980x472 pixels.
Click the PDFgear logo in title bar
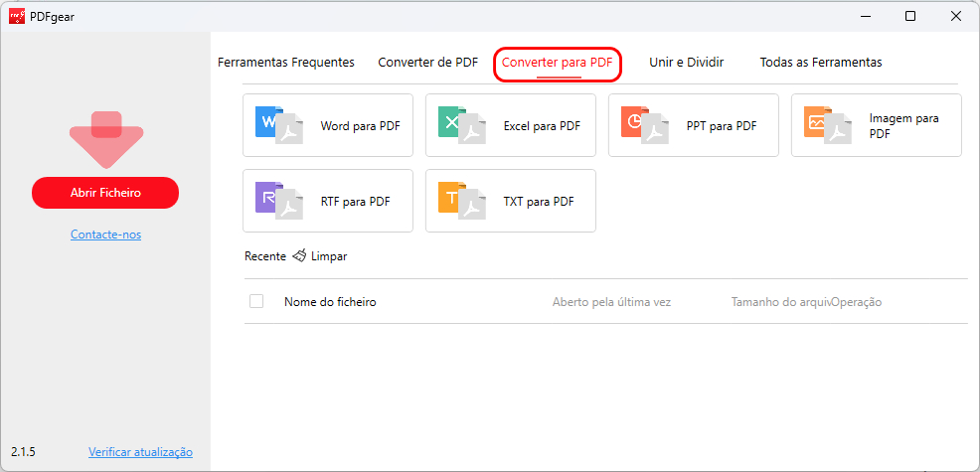(17, 16)
